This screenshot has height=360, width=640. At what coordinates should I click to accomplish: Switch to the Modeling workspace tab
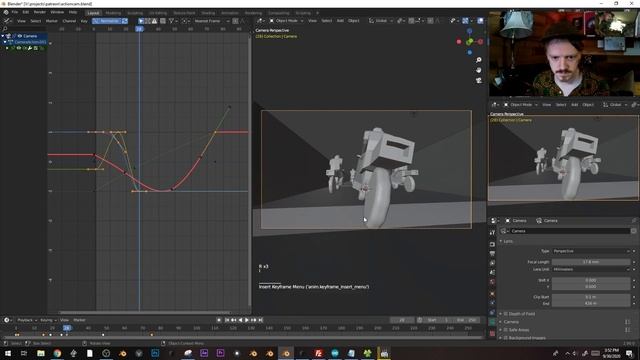[x=113, y=13]
